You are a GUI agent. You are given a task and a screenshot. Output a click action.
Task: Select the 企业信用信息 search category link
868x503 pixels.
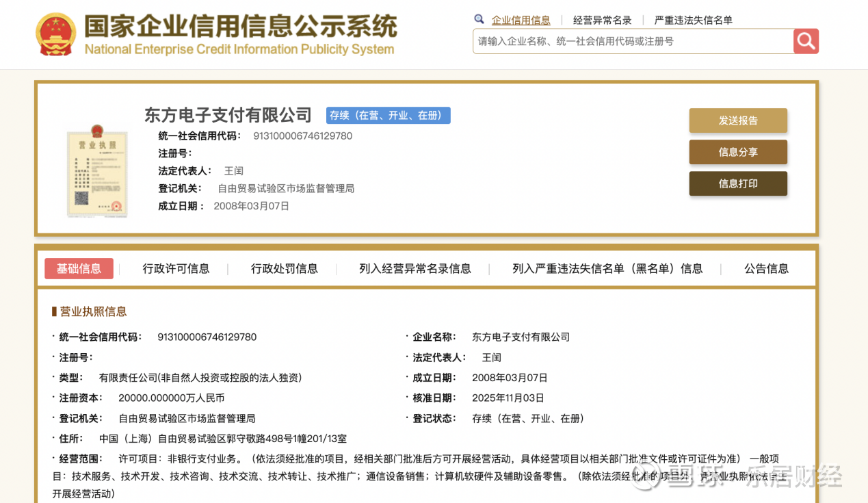coord(521,20)
